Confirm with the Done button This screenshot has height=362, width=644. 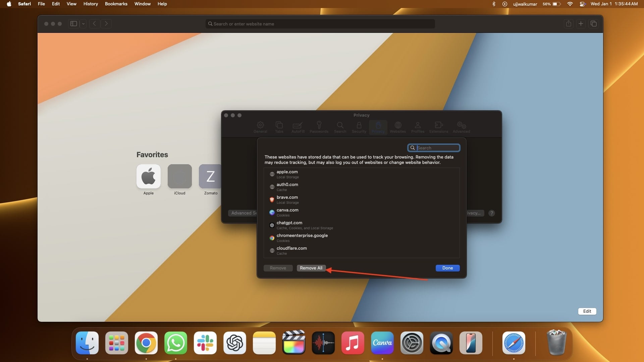pos(447,268)
